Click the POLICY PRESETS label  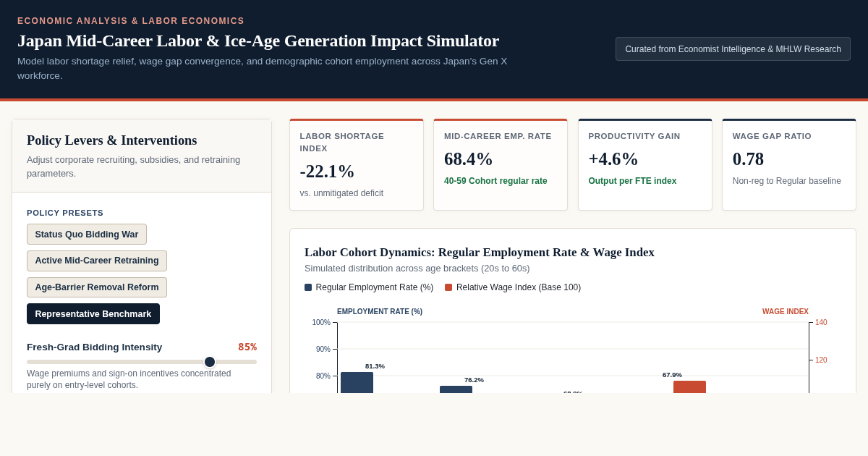pyautogui.click(x=65, y=213)
